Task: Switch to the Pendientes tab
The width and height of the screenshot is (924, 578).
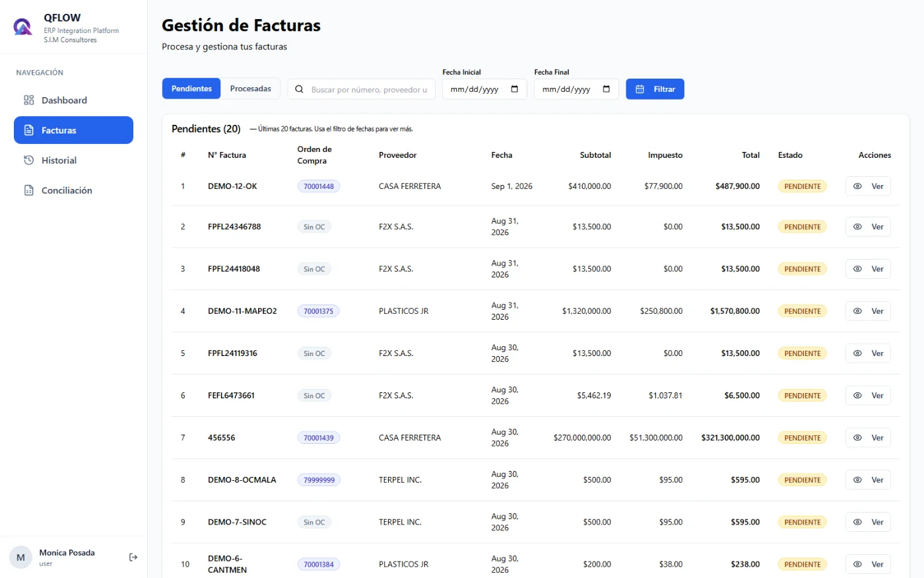Action: coord(191,89)
